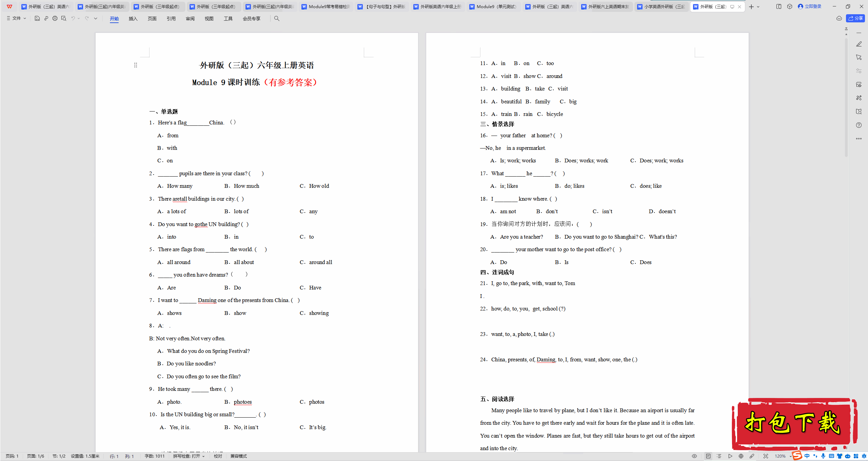Click the Search magnifier icon

click(277, 18)
